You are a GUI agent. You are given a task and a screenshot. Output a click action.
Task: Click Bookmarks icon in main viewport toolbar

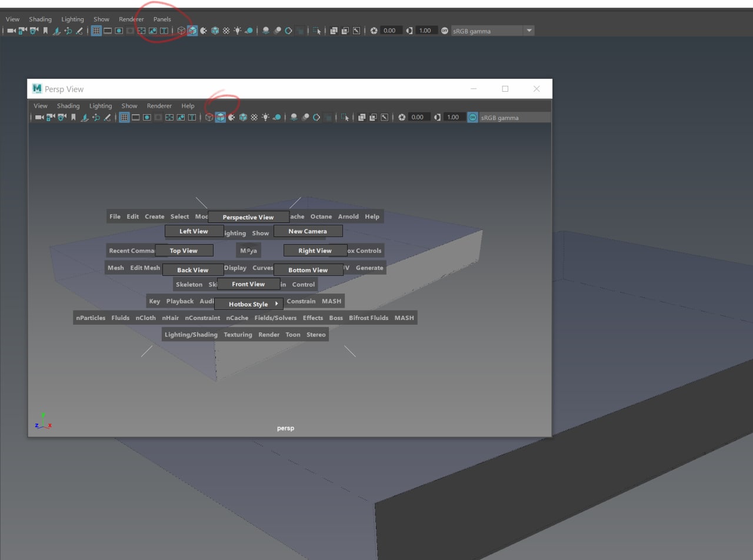tap(45, 31)
